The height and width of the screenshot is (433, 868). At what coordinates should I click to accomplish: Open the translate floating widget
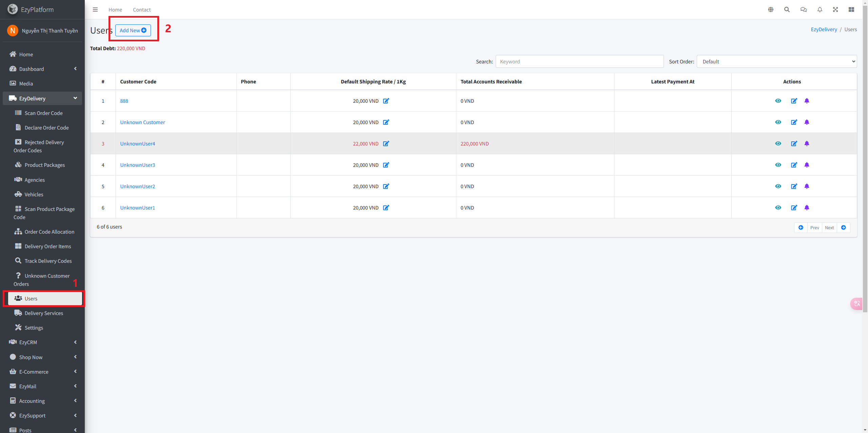point(857,303)
